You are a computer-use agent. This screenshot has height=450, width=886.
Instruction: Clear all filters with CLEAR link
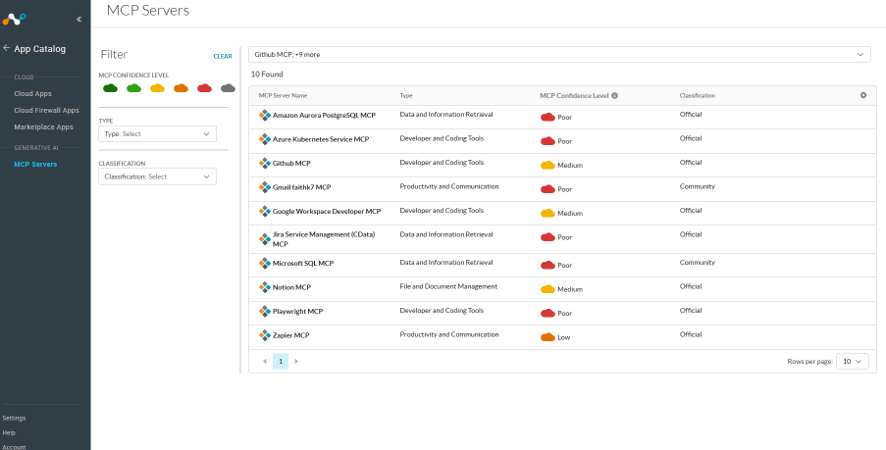[x=223, y=57]
